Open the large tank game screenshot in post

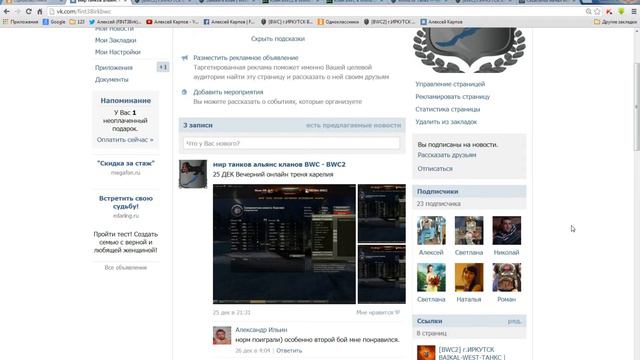pyautogui.click(x=284, y=244)
